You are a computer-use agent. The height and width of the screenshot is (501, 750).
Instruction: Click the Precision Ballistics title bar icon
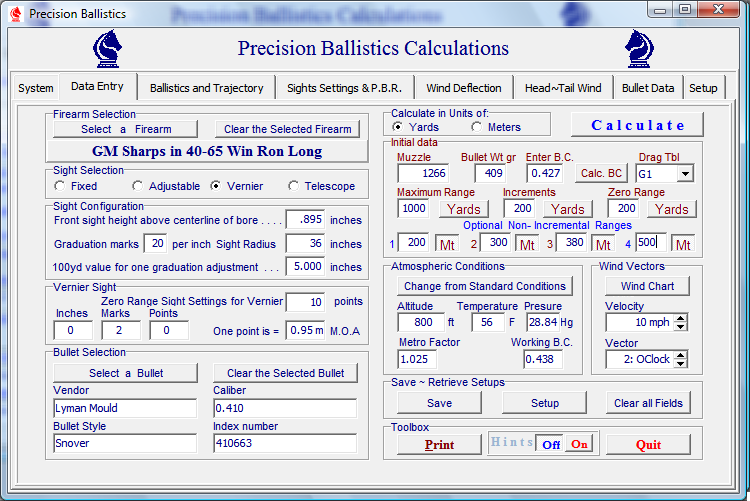(x=15, y=14)
